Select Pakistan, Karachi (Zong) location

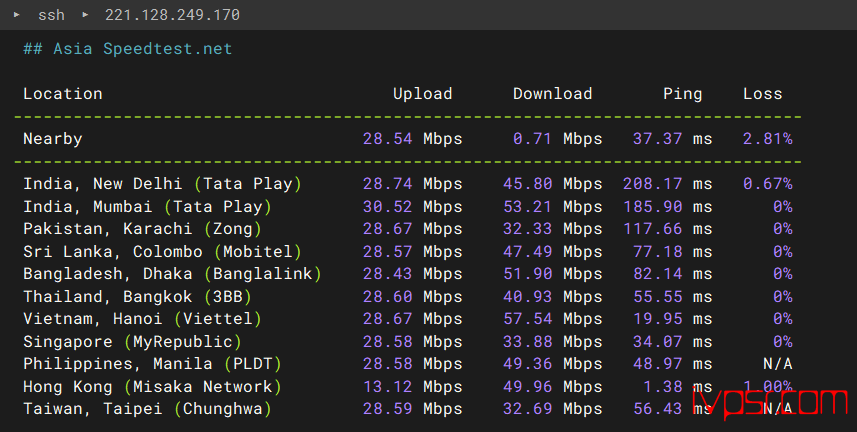pyautogui.click(x=142, y=229)
